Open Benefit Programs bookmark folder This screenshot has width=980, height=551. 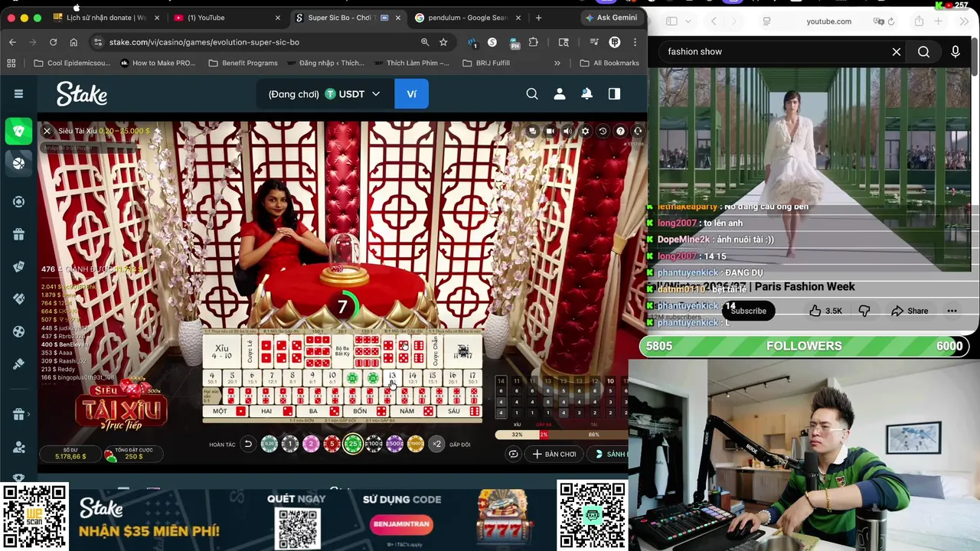243,63
